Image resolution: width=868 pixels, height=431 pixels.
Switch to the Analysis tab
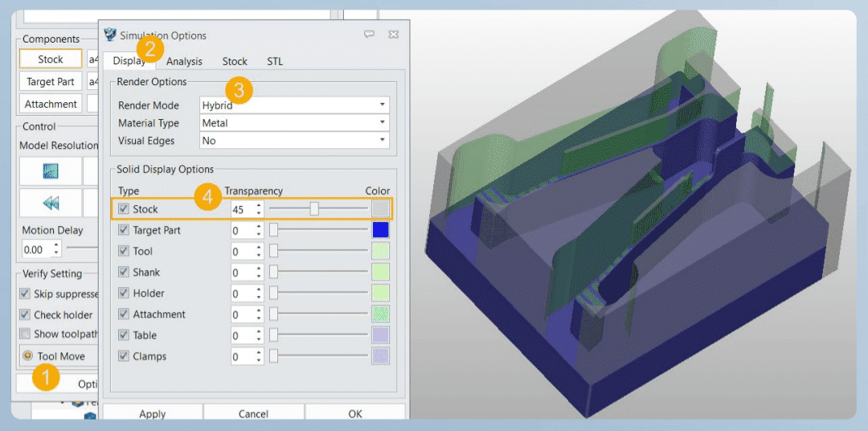(x=184, y=61)
